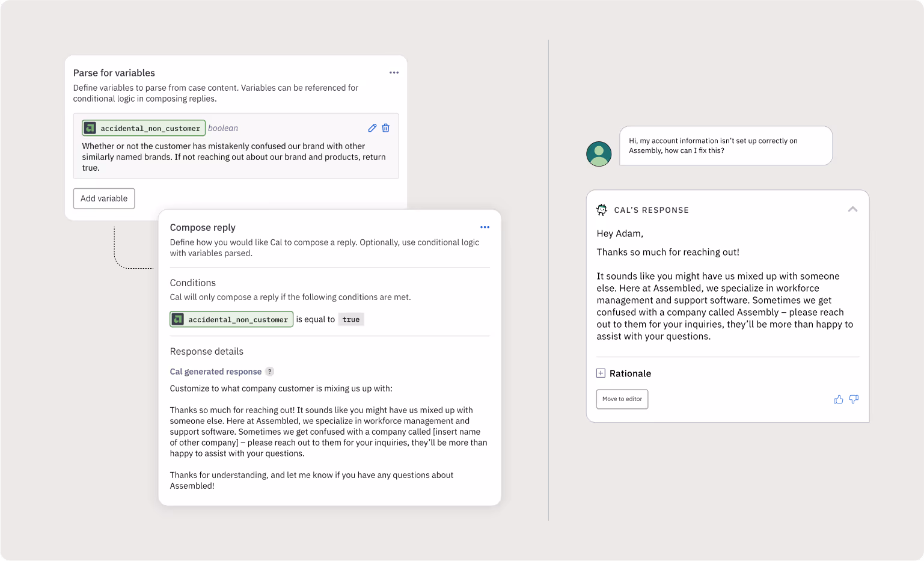Screen dimensions: 924x561
Task: Give Cal's response a thumbs up
Action: (x=838, y=399)
